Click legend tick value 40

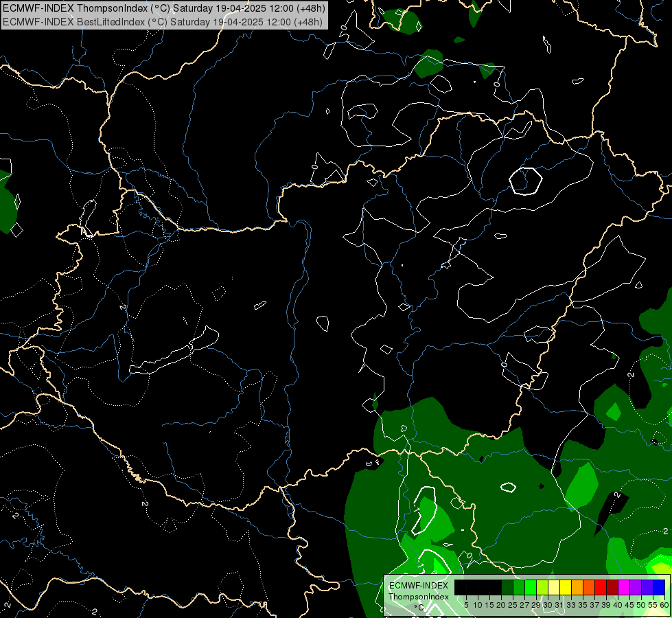tap(618, 605)
